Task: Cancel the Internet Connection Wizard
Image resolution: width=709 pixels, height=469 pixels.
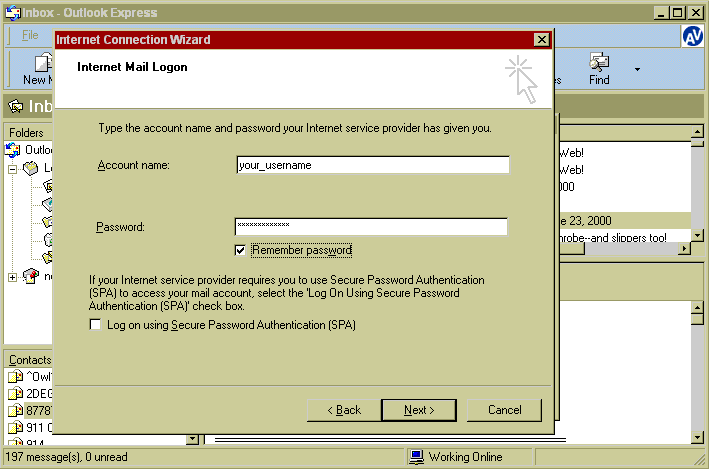Action: [504, 410]
